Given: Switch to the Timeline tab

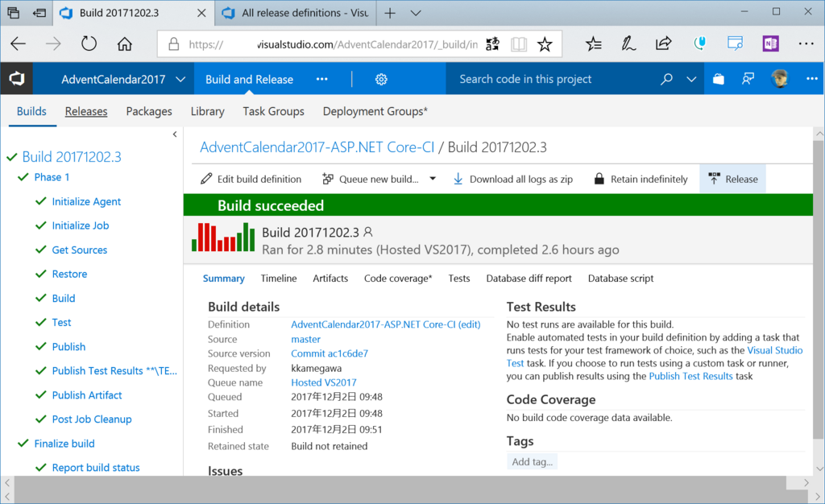Looking at the screenshot, I should tap(279, 278).
